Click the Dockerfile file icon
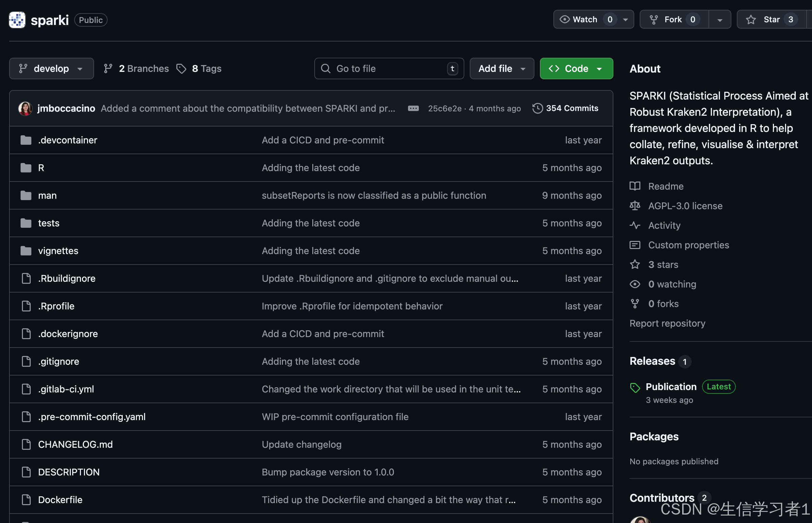This screenshot has width=812, height=523. tap(26, 500)
